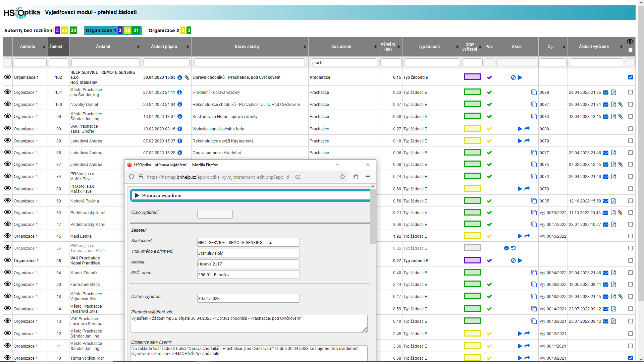The height and width of the screenshot is (362, 644).
Task: Click the padlock site info icon
Action: (x=141, y=177)
